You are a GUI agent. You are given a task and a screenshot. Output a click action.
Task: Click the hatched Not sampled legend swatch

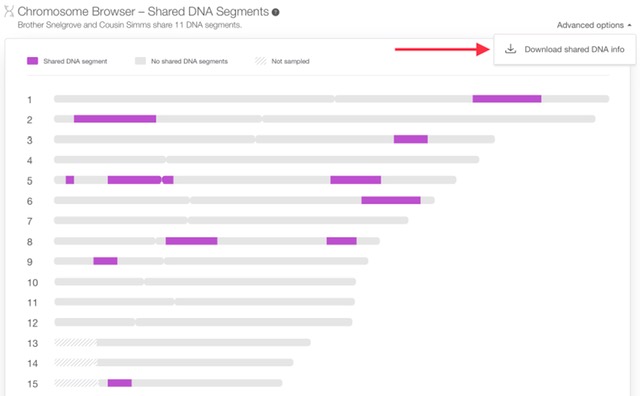click(260, 61)
